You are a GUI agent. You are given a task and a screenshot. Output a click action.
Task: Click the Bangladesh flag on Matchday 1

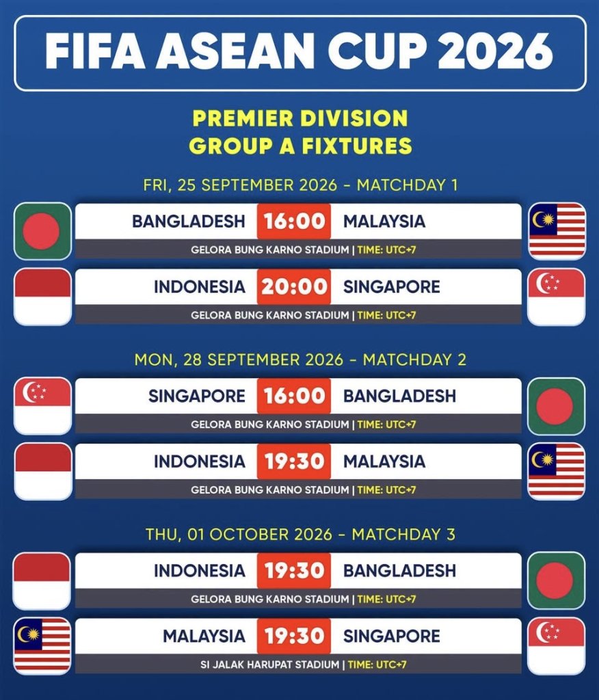coord(42,231)
